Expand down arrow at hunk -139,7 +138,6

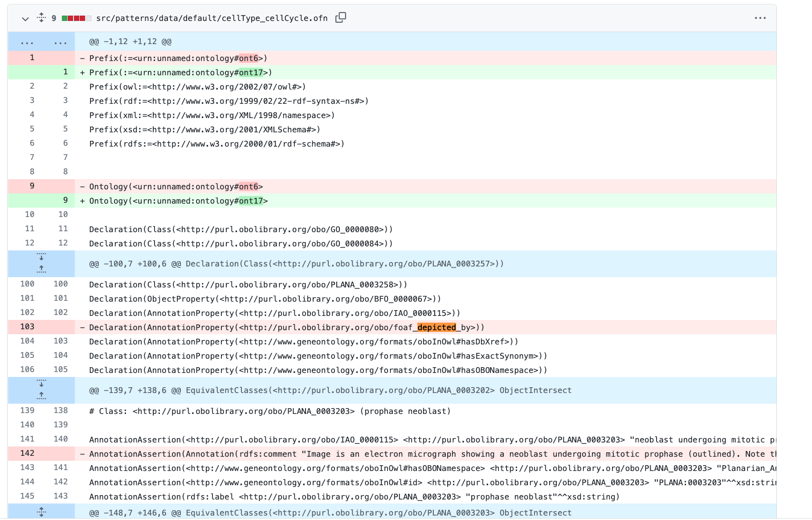(x=41, y=384)
